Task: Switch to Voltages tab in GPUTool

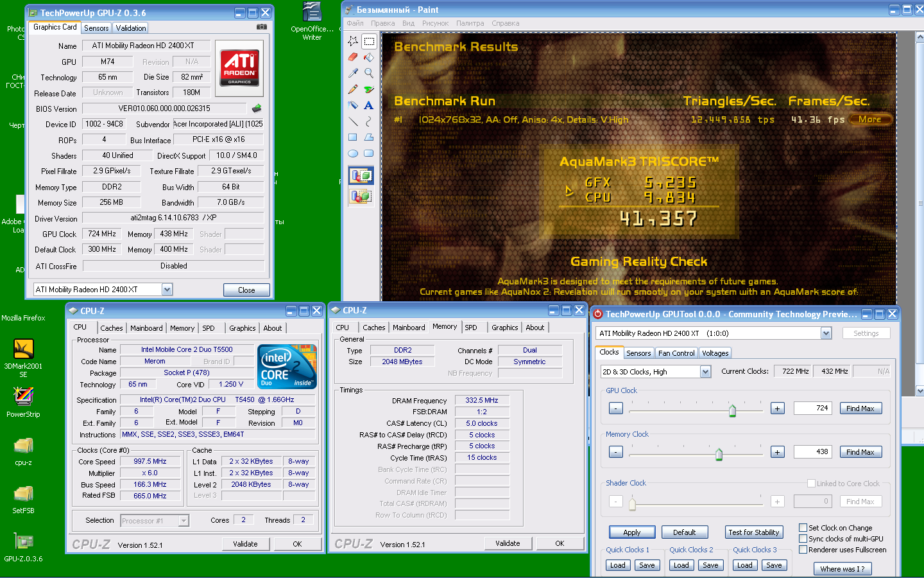Action: coord(715,353)
